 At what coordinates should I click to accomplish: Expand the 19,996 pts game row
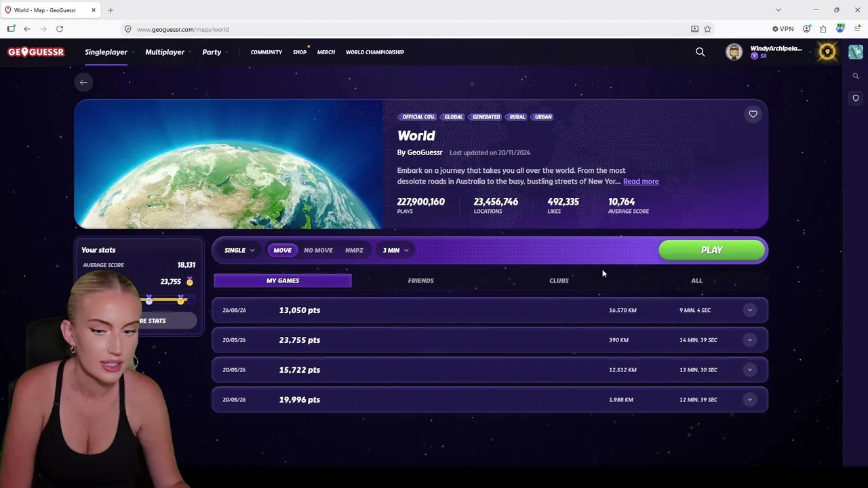pos(749,400)
